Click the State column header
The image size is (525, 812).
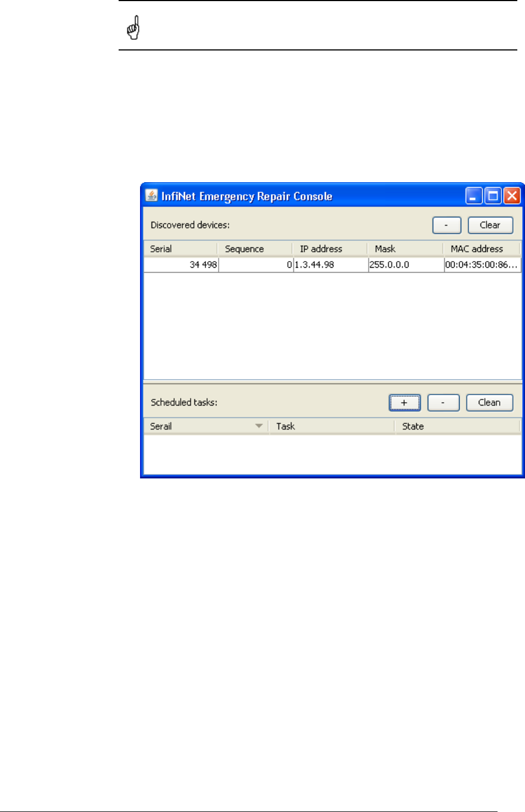click(x=457, y=426)
